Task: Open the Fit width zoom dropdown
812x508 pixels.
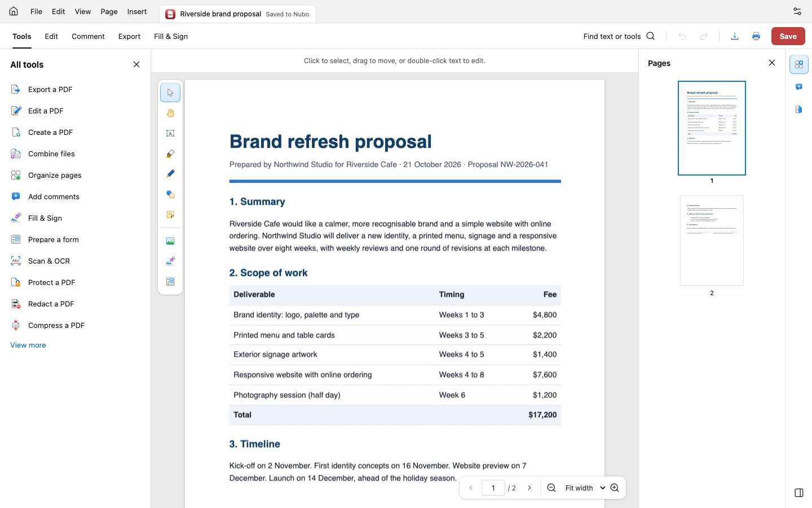Action: tap(585, 488)
